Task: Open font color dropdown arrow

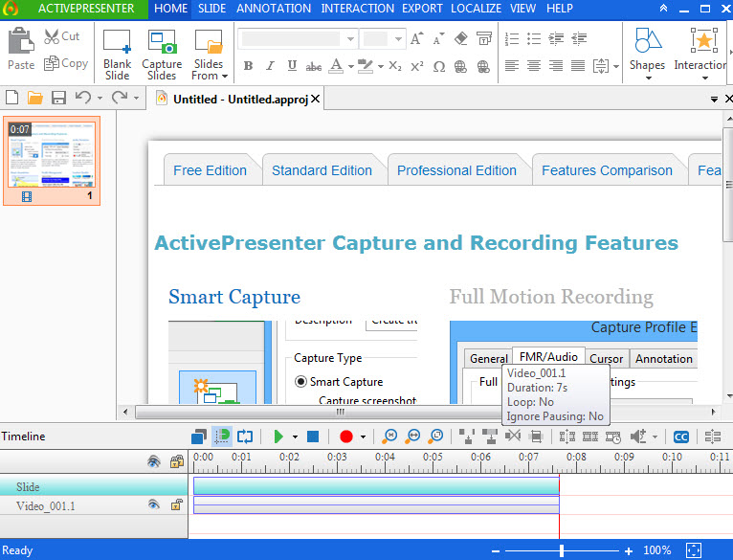Action: tap(351, 66)
